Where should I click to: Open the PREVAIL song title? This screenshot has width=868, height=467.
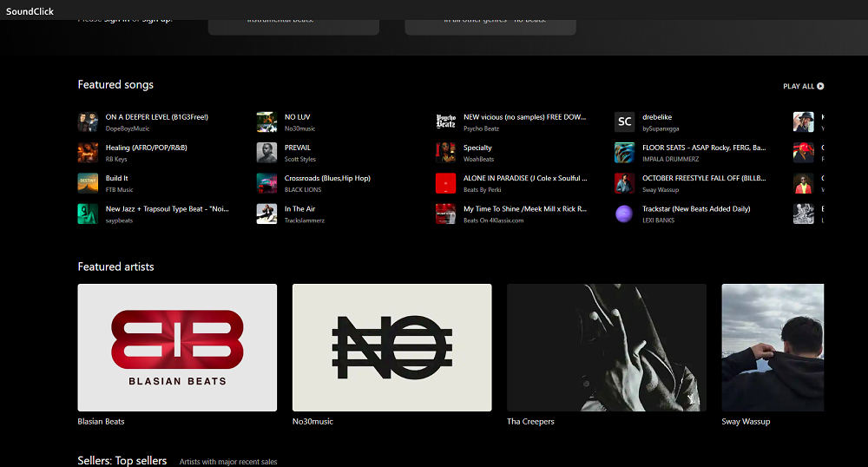click(x=297, y=148)
